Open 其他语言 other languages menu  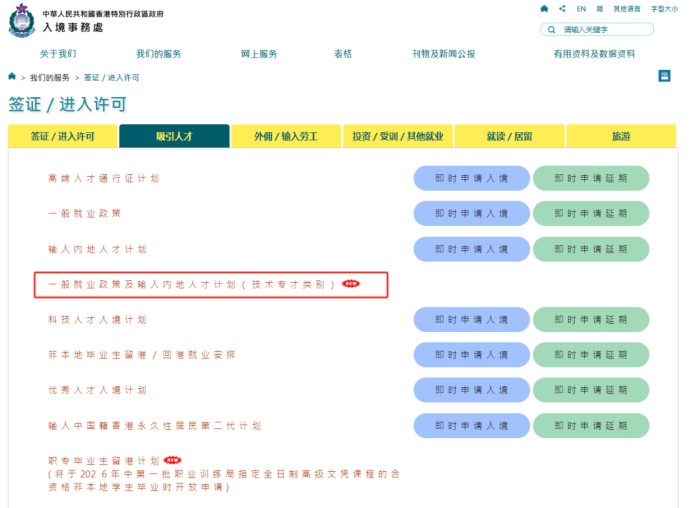pos(627,8)
